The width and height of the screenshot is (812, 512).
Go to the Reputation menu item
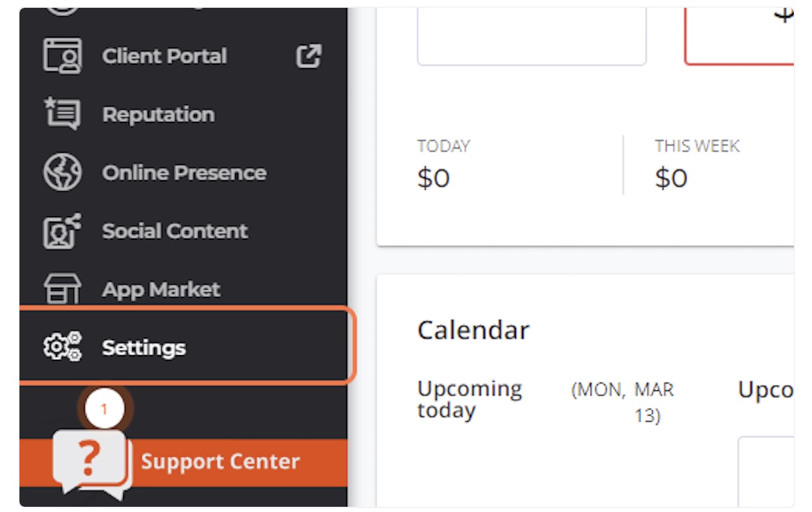click(x=158, y=115)
